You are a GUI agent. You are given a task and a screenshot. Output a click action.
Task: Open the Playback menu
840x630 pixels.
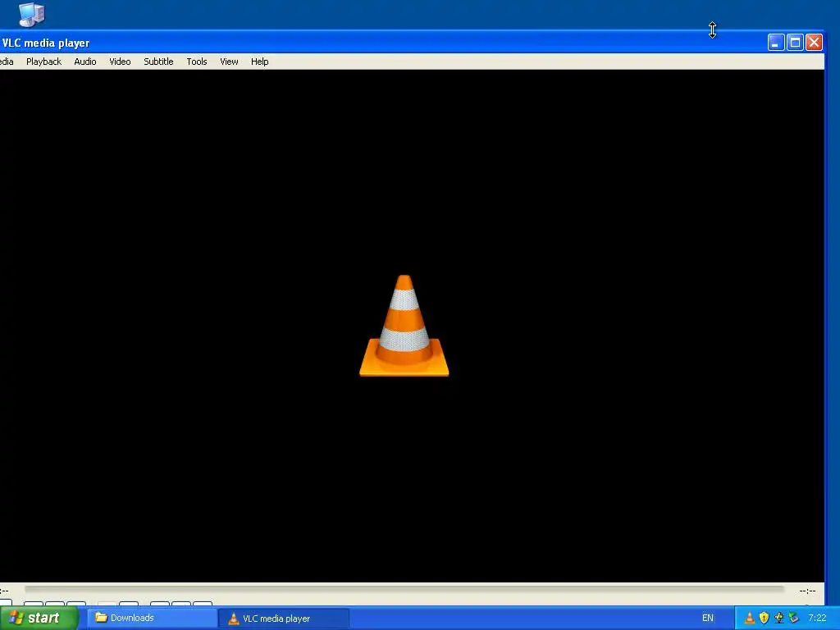[x=44, y=62]
